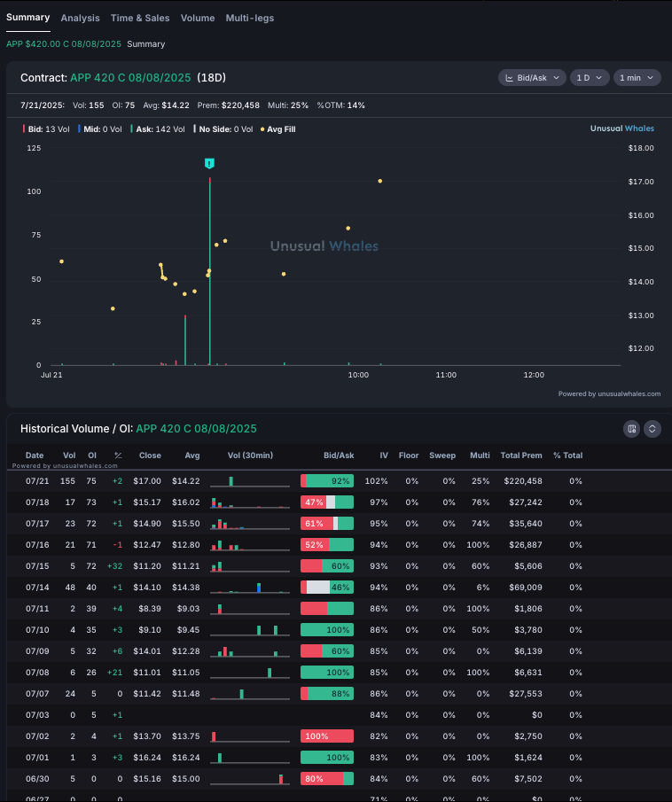Click the 102% IV cell

tap(376, 481)
